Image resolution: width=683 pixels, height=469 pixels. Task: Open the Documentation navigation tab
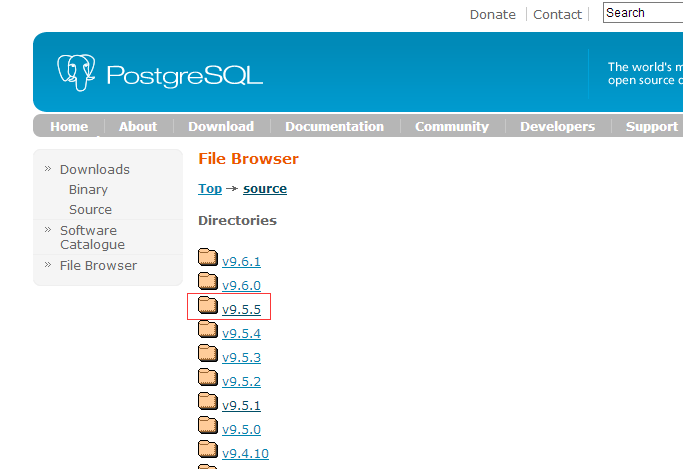click(x=335, y=126)
